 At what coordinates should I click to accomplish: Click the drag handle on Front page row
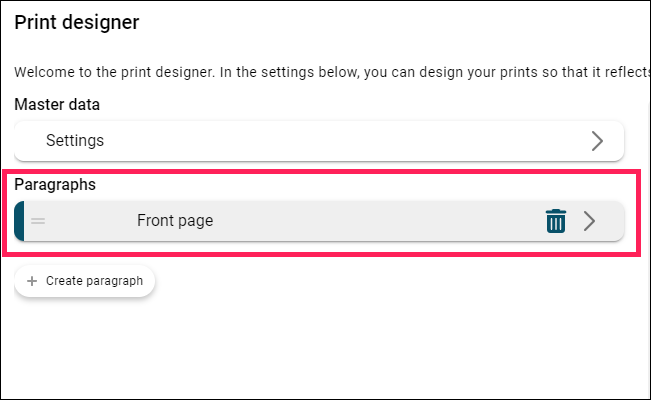(38, 221)
